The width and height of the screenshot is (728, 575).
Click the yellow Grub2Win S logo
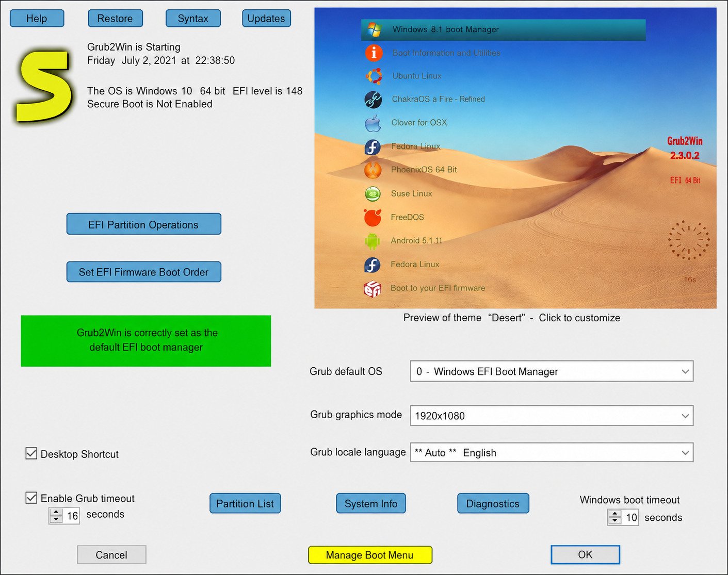(45, 87)
